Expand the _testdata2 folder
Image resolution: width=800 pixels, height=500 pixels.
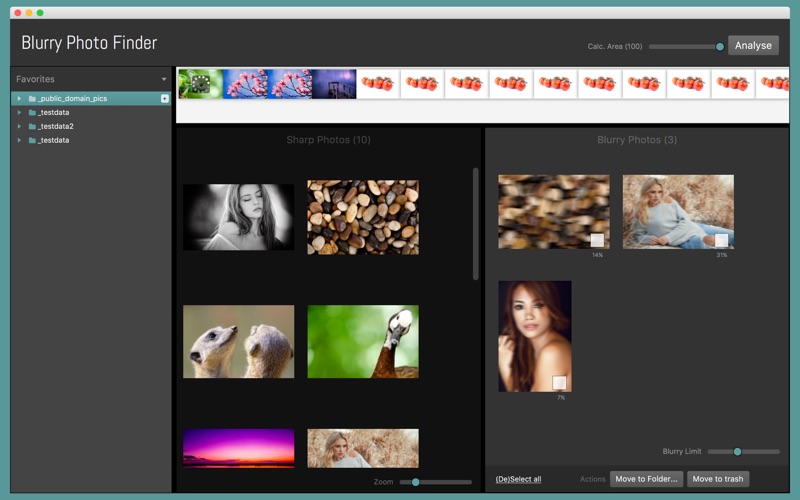[19, 127]
